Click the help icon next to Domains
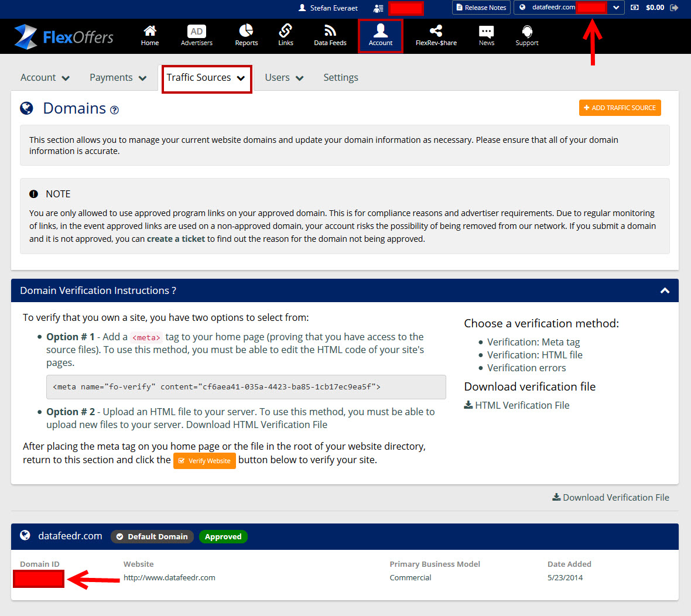 pos(115,110)
